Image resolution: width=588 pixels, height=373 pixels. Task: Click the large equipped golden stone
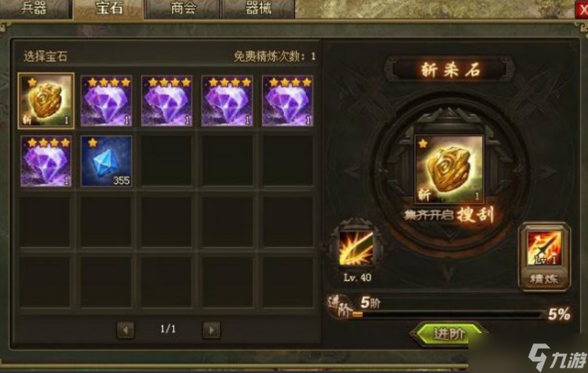pos(449,170)
